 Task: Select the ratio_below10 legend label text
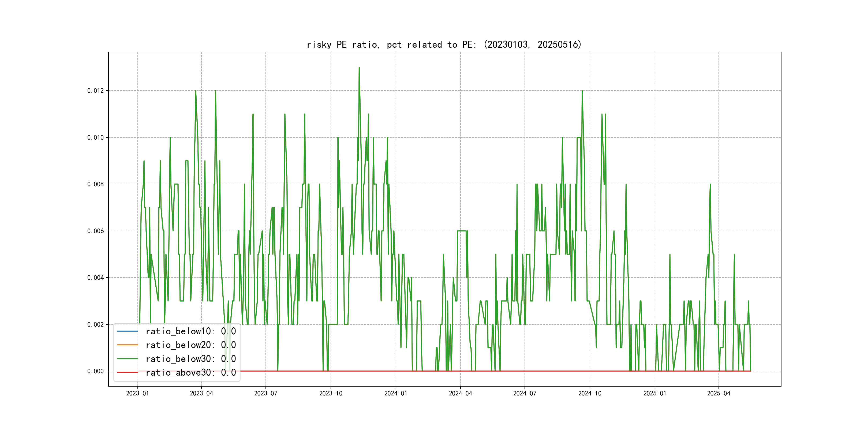pos(190,331)
